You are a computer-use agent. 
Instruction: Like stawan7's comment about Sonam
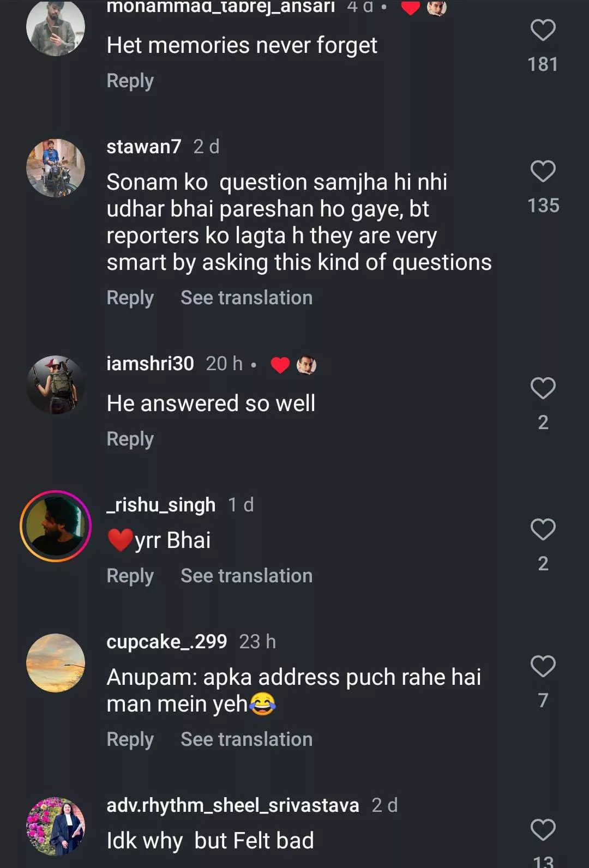pyautogui.click(x=543, y=171)
